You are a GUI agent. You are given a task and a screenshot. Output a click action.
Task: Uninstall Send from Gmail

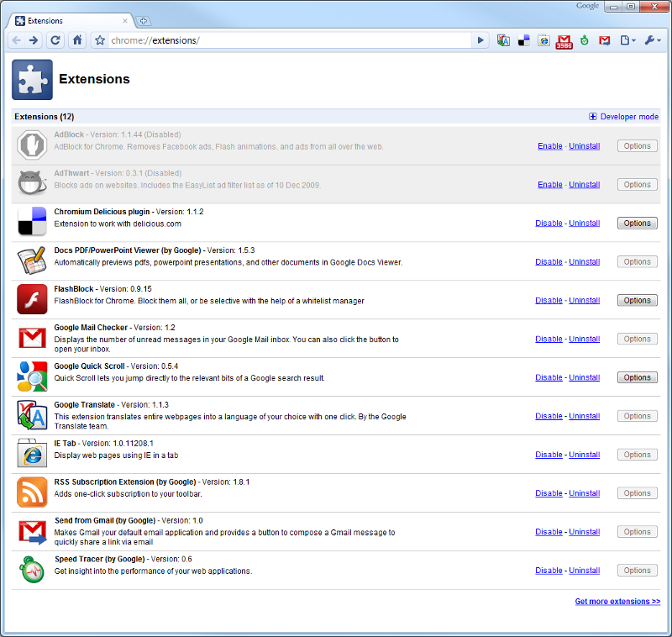coord(584,532)
